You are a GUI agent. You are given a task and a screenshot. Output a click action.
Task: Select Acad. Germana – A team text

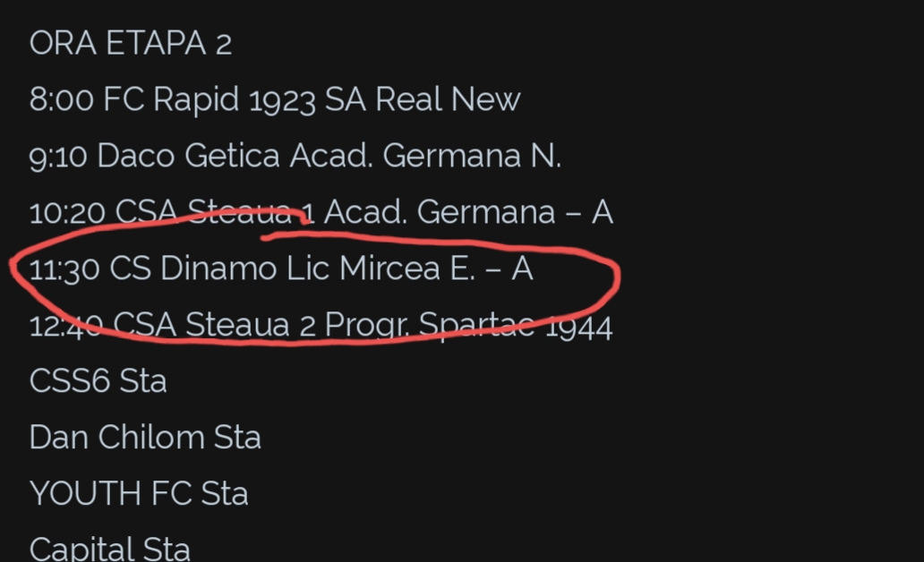(468, 213)
